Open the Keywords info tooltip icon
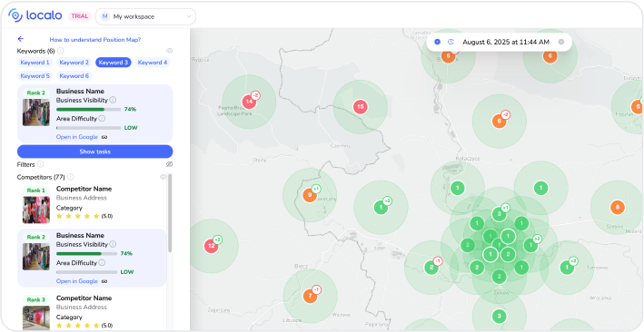This screenshot has width=644, height=332. pyautogui.click(x=60, y=51)
